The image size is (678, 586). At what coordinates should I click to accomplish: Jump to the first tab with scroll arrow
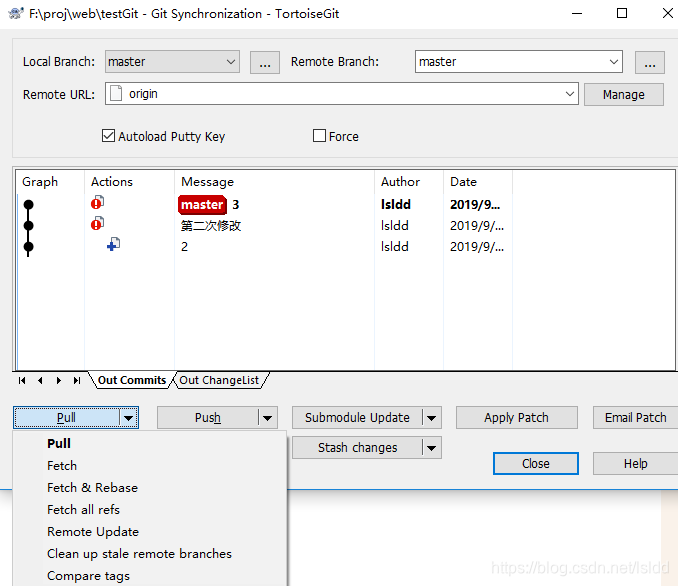coord(22,381)
